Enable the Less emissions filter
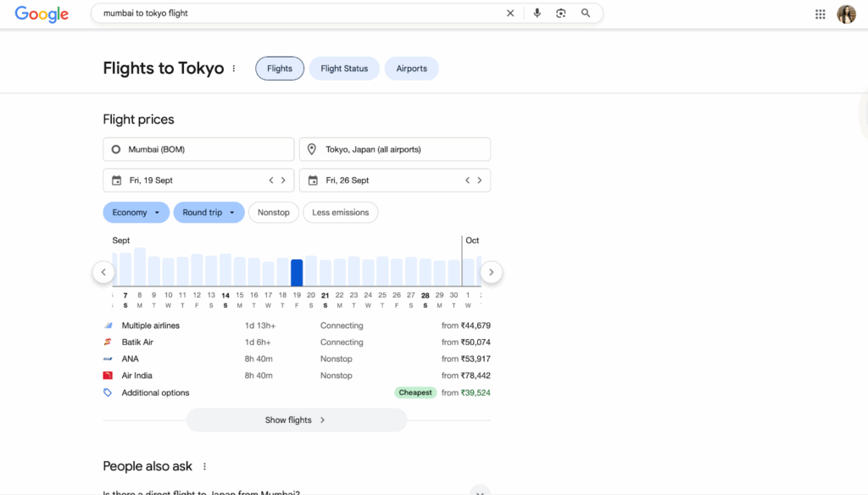Viewport: 868px width, 495px height. click(x=340, y=212)
